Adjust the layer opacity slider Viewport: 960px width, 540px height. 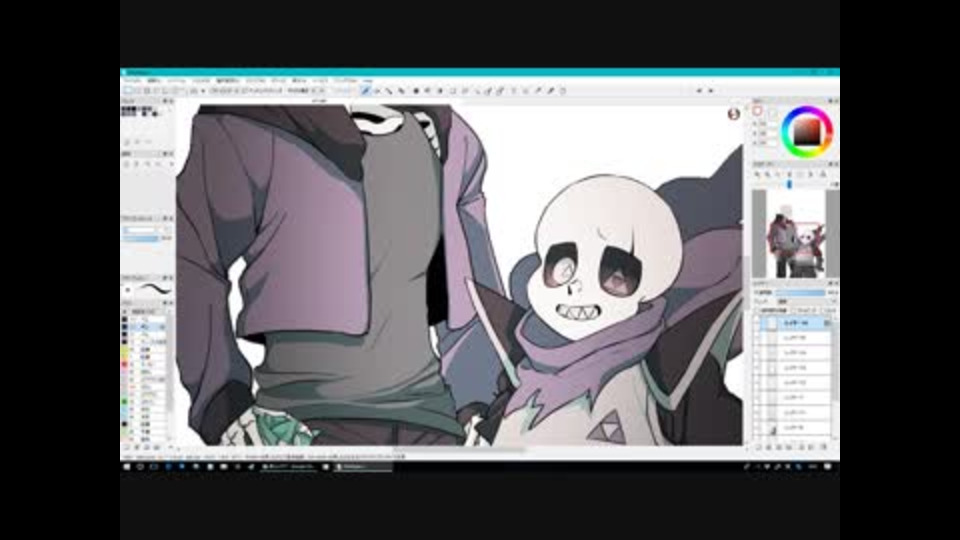[x=801, y=293]
